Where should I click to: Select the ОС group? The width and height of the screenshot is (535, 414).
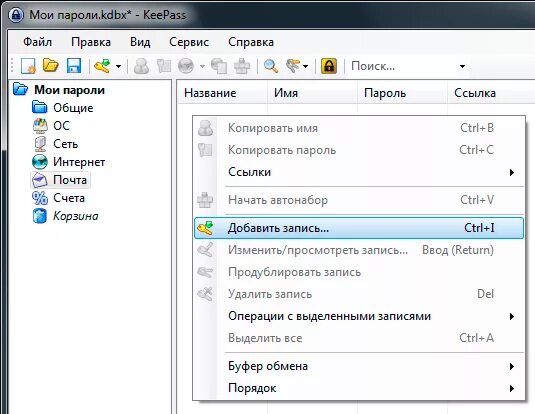(61, 126)
